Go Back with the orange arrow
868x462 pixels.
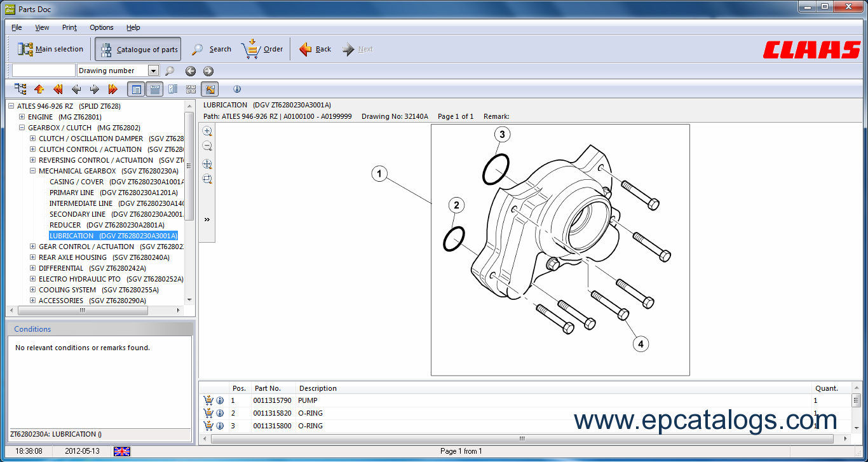tap(315, 49)
